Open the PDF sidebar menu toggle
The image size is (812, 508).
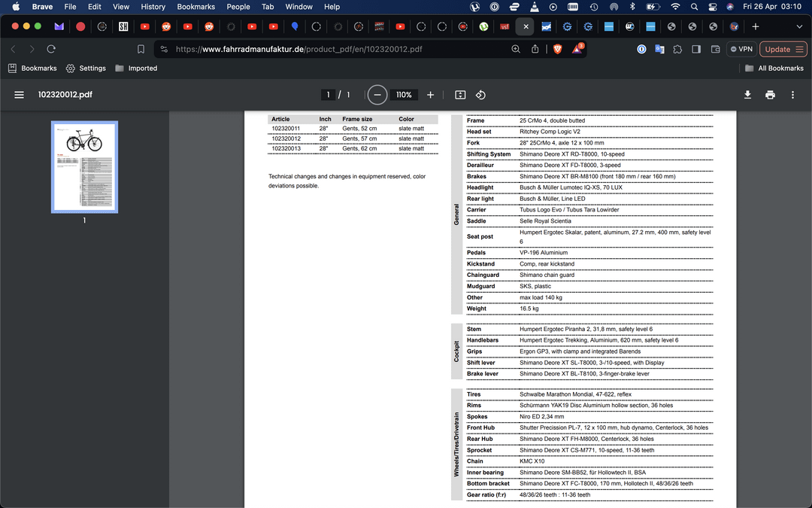(x=19, y=95)
